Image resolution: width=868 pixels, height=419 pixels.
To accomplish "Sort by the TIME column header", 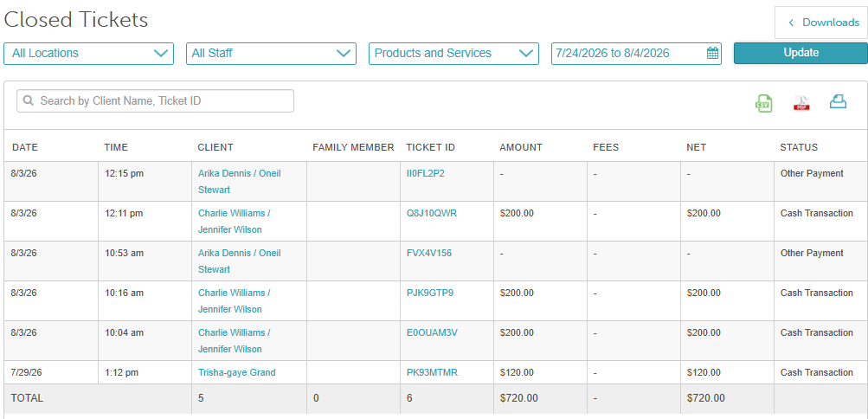I will [x=116, y=147].
